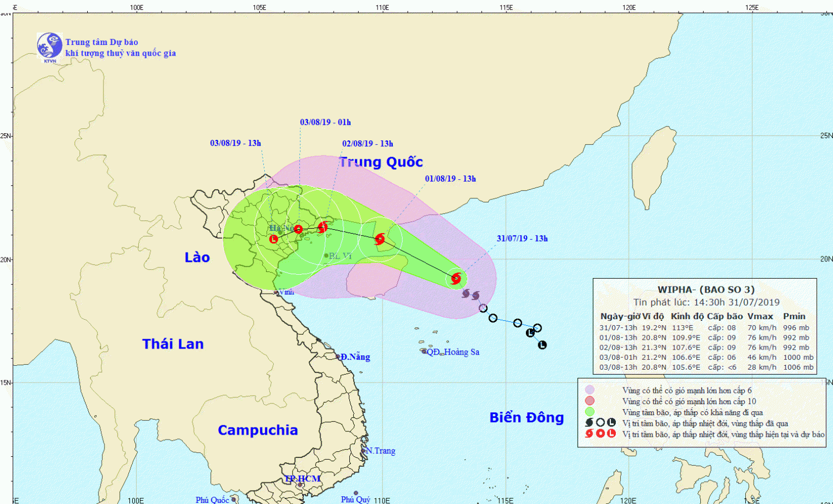Viewport: 833px width, 504px height.
Task: Click the 01/08/19 - 13h time label on map
Action: click(x=450, y=179)
